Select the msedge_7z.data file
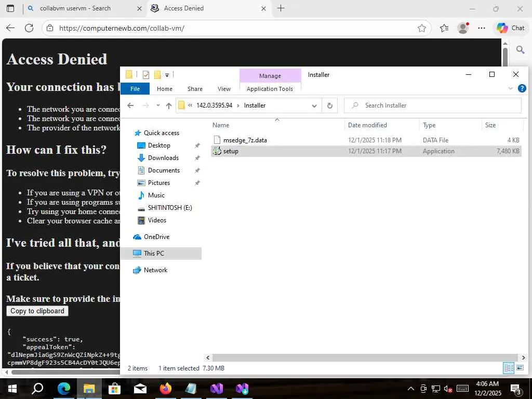The height and width of the screenshot is (399, 532). (x=366, y=140)
